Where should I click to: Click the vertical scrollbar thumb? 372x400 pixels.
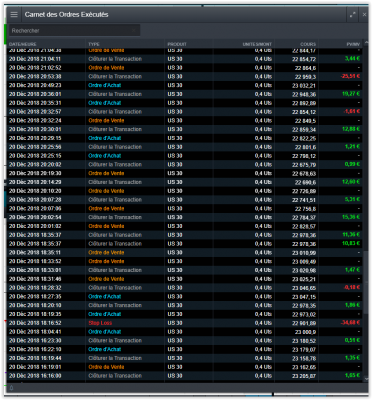365,282
